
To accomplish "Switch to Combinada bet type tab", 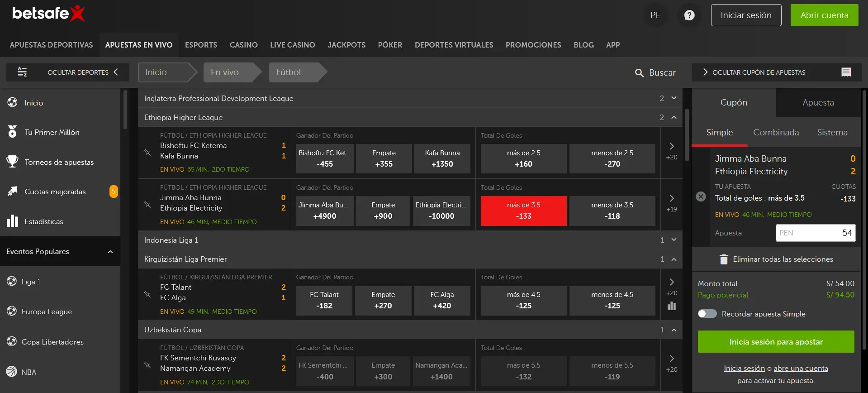I will pyautogui.click(x=776, y=132).
